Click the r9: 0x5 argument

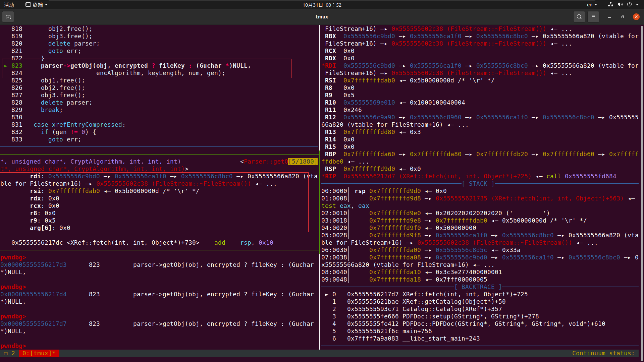pyautogui.click(x=43, y=221)
